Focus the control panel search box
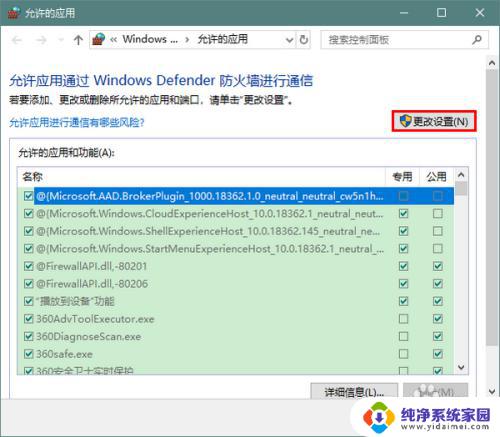Image resolution: width=500 pixels, height=437 pixels. click(404, 40)
